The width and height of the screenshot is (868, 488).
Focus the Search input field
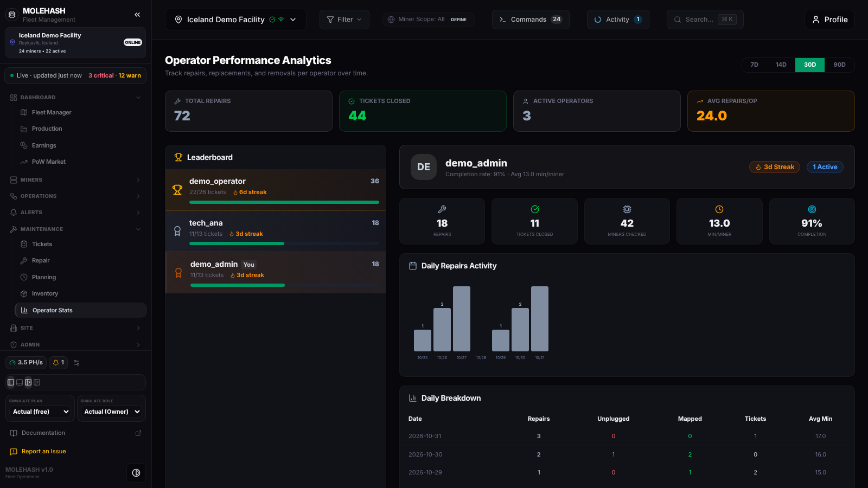coord(705,20)
